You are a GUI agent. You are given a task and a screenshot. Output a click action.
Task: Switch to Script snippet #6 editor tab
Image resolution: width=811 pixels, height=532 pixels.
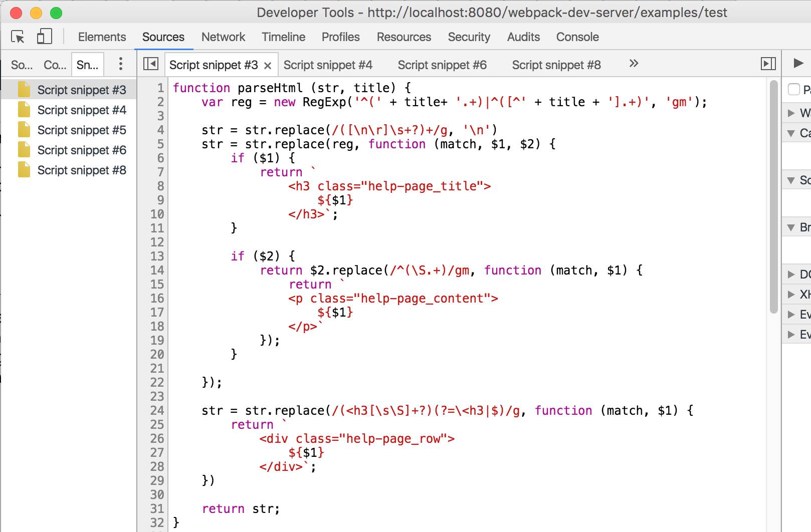(x=442, y=65)
